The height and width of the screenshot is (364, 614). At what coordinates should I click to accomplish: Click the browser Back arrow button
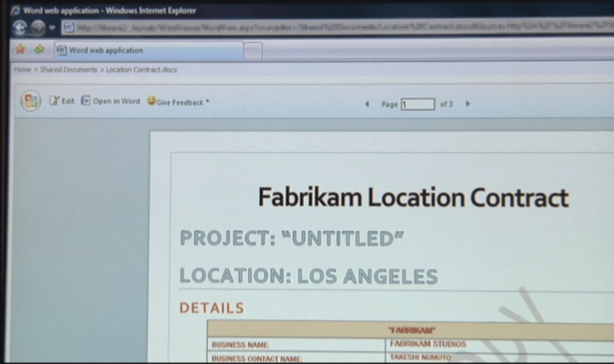[20, 28]
